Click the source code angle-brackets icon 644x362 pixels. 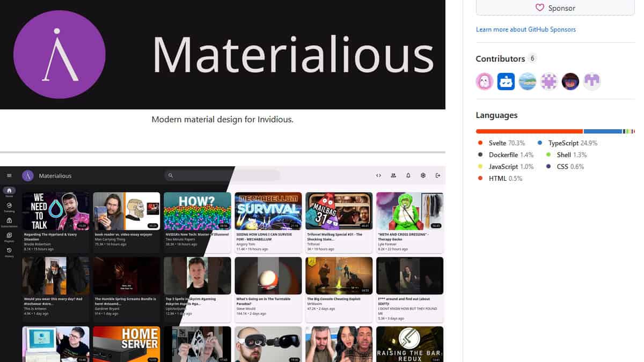378,175
